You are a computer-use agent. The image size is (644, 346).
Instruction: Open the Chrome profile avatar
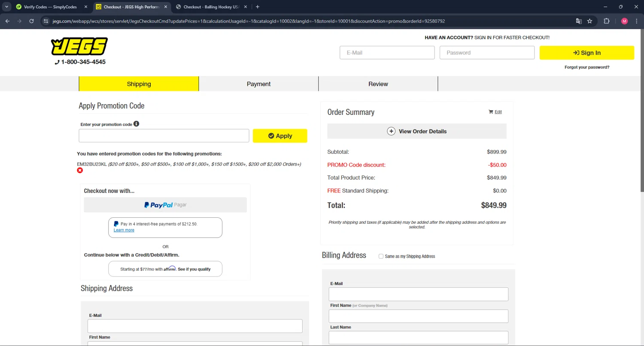[x=624, y=21]
